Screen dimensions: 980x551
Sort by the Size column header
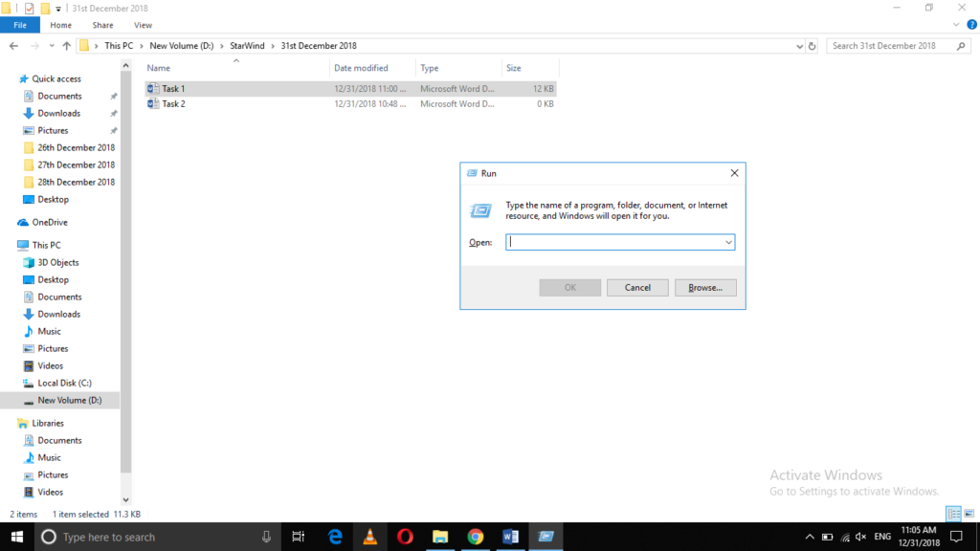(x=530, y=68)
